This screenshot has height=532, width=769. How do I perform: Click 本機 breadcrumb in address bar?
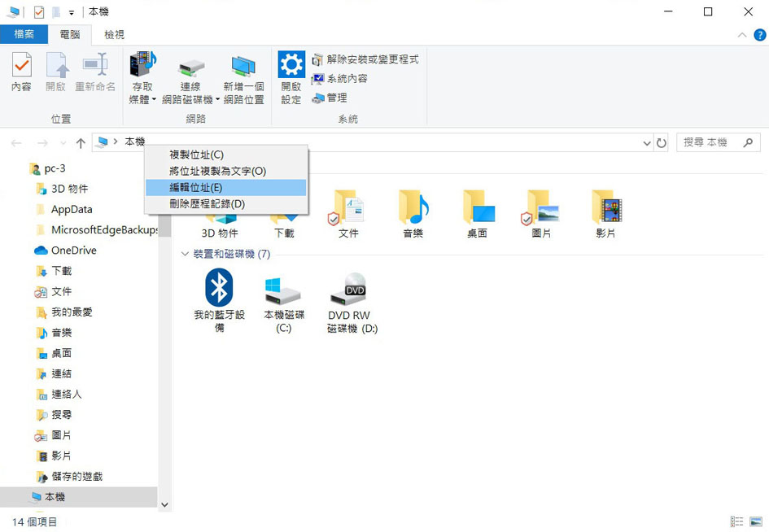pos(135,142)
